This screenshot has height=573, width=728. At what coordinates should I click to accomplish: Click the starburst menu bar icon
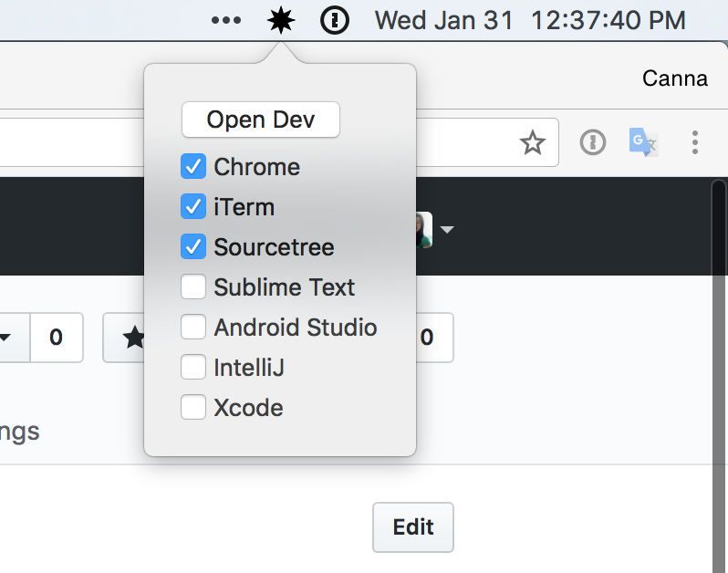pos(281,20)
